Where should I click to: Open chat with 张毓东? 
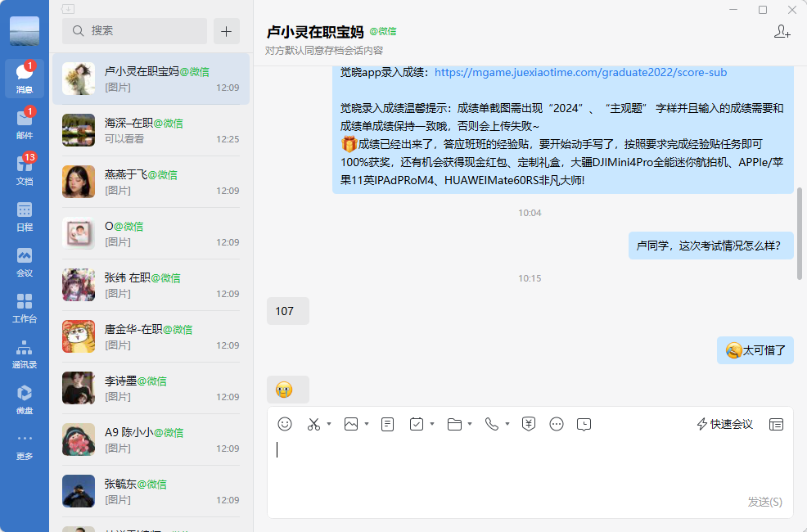coord(151,490)
